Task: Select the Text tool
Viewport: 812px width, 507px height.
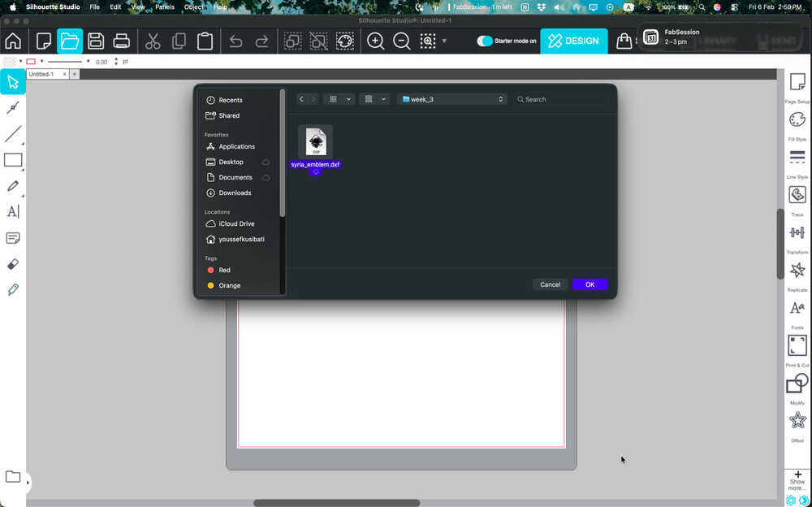Action: [13, 211]
